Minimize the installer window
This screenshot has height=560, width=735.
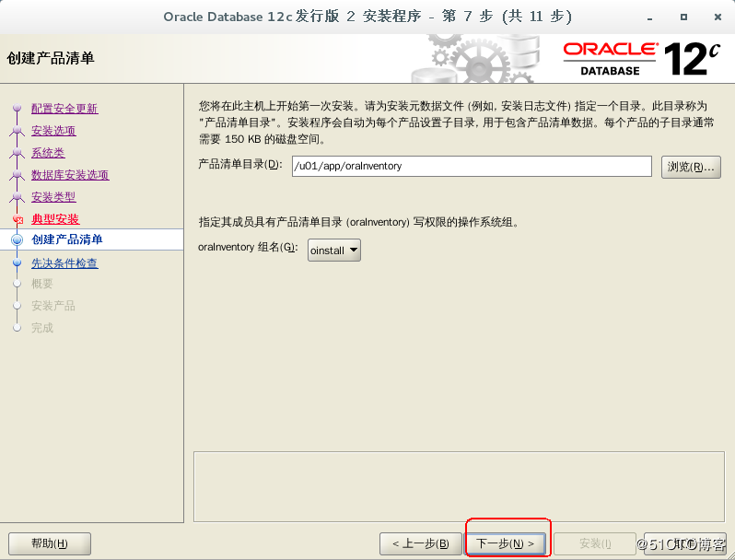[x=649, y=17]
